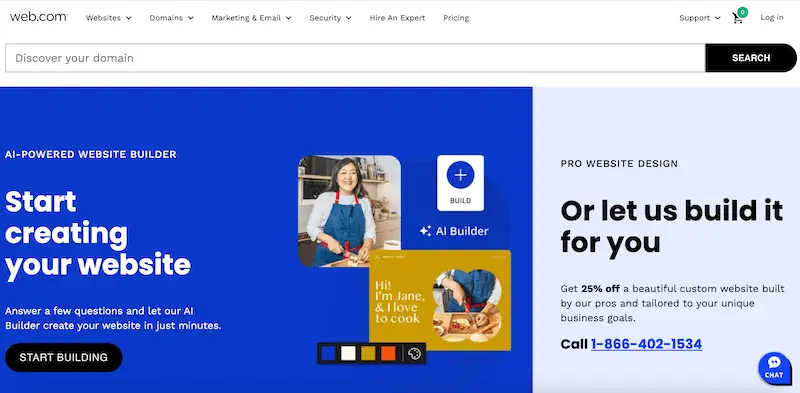Expand the Domains dropdown menu

pos(171,18)
